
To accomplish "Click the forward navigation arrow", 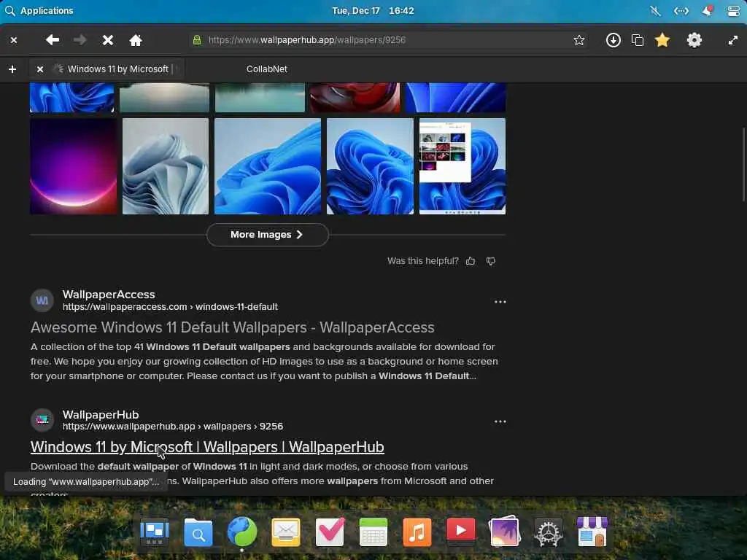I will pos(80,40).
